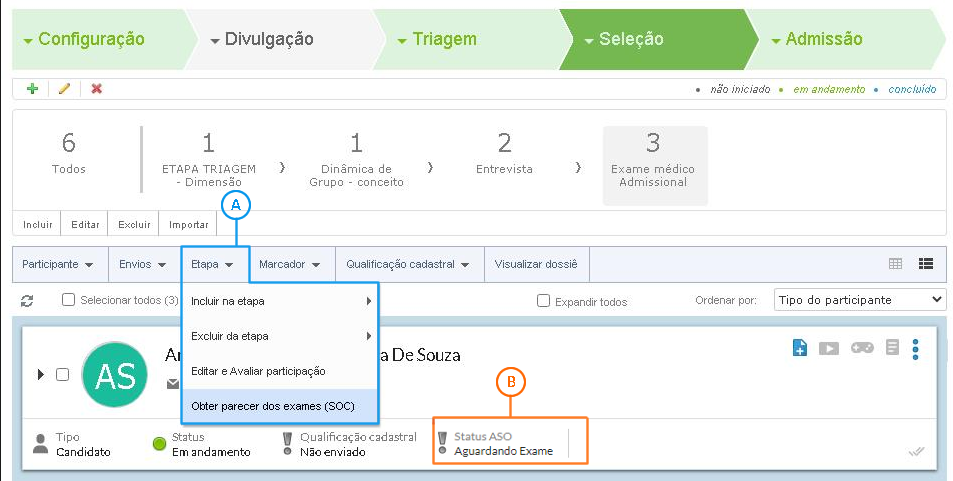
Task: Click the add document icon on candidate card
Action: pyautogui.click(x=799, y=348)
